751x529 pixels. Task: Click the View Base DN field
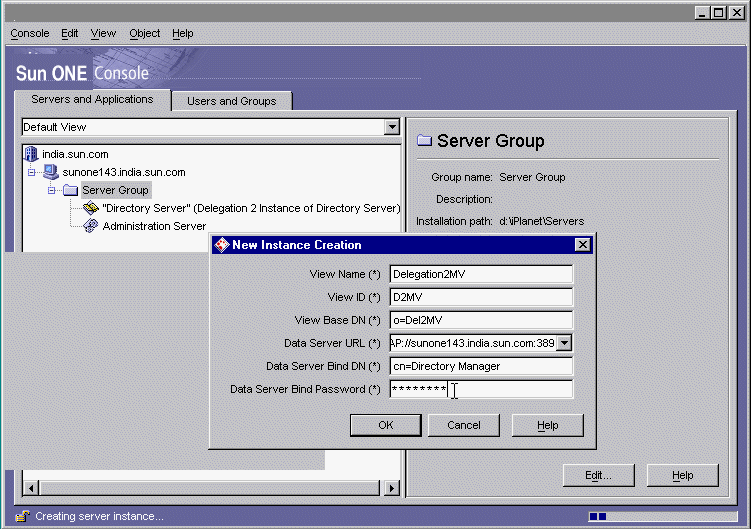pos(481,320)
